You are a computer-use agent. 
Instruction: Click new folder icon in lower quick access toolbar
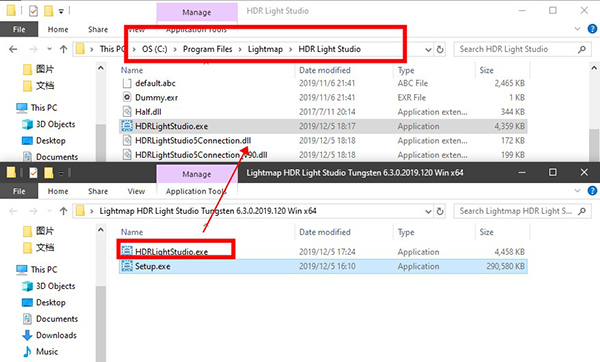point(48,173)
